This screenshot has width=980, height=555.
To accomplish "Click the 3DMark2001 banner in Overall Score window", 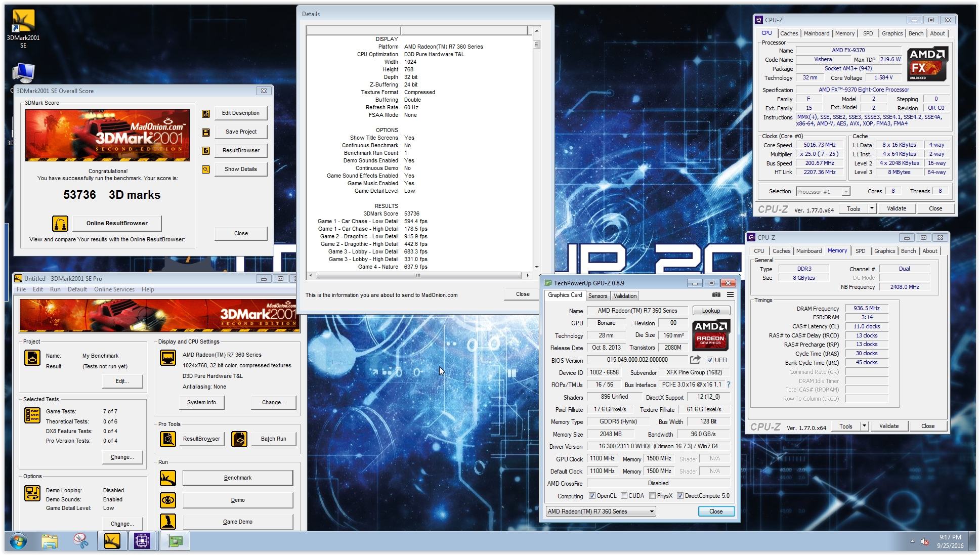I will pyautogui.click(x=108, y=135).
